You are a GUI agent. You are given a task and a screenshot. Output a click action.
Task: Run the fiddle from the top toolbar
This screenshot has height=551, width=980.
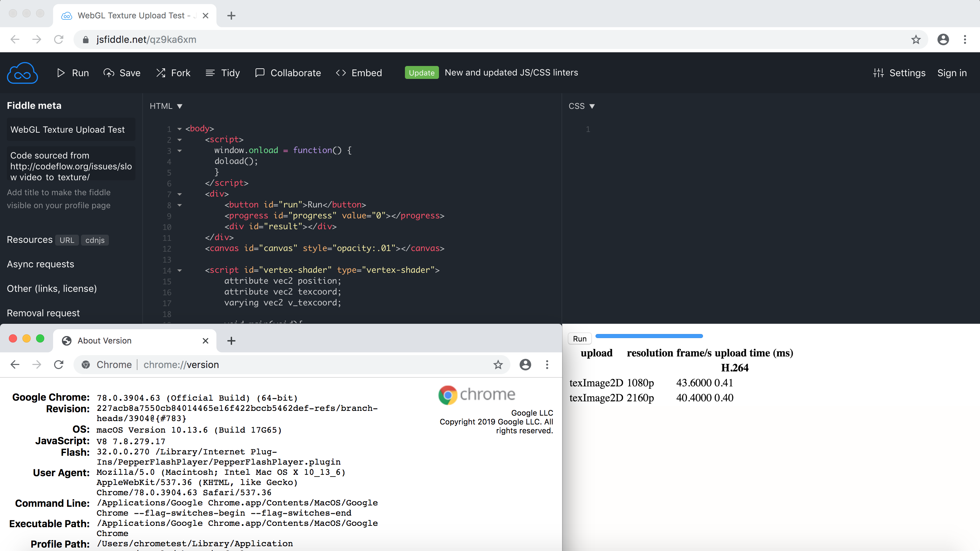click(x=73, y=73)
